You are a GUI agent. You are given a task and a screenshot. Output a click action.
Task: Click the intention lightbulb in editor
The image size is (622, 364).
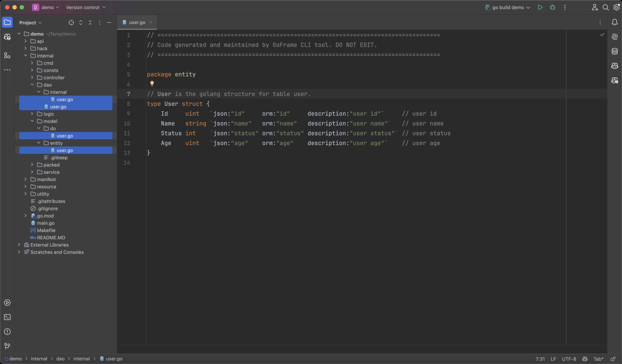(x=152, y=83)
